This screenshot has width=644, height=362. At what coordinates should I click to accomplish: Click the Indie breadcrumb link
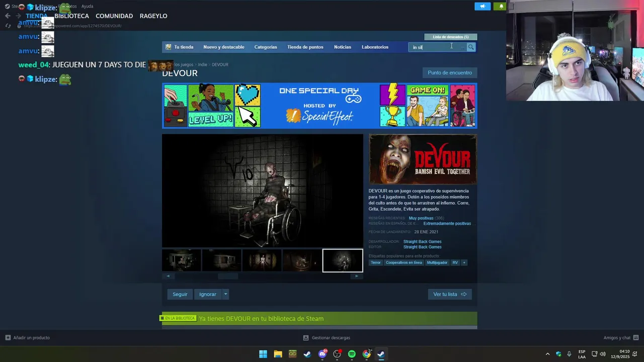pos(202,65)
